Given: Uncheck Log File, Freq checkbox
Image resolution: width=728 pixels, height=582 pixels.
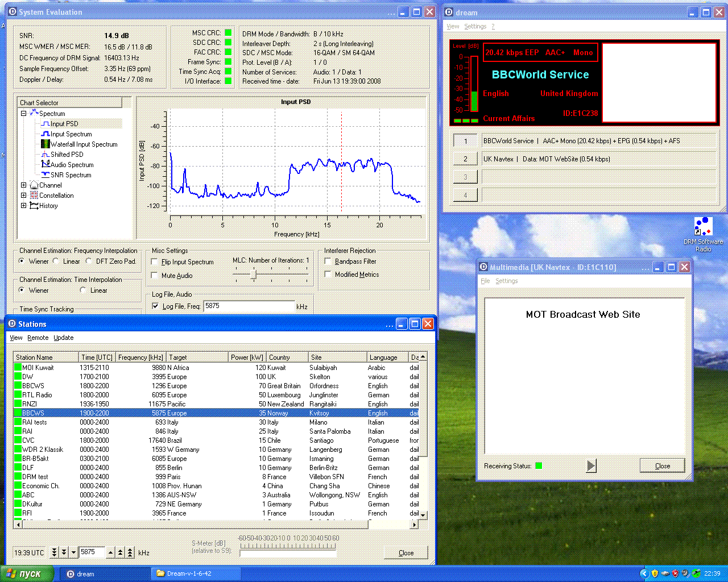Looking at the screenshot, I should coord(155,306).
